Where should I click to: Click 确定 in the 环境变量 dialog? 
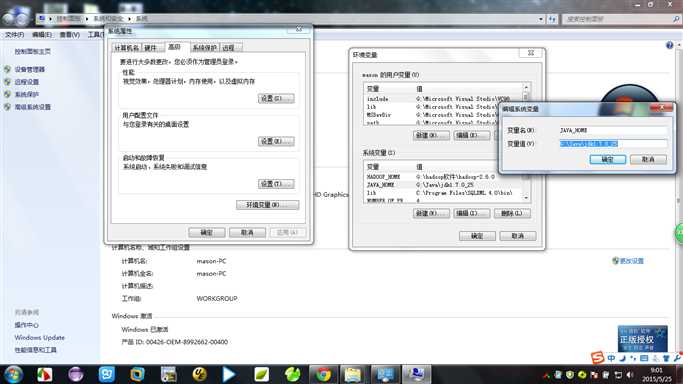click(477, 236)
